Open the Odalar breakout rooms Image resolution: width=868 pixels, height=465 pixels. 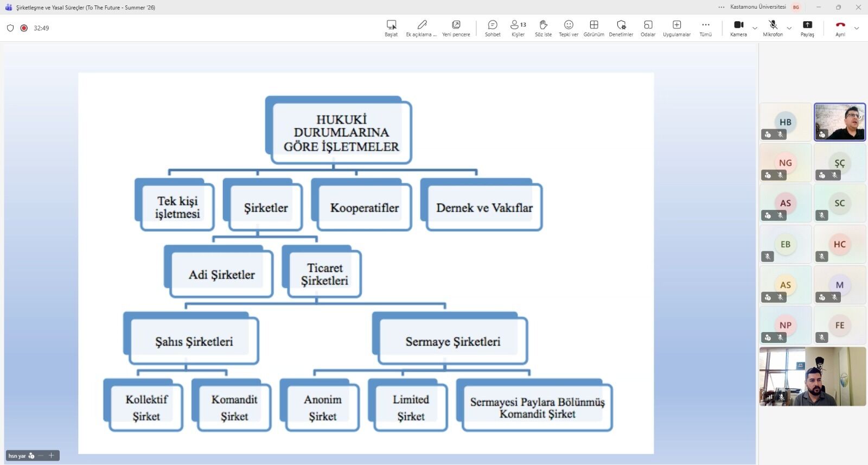[x=648, y=28]
